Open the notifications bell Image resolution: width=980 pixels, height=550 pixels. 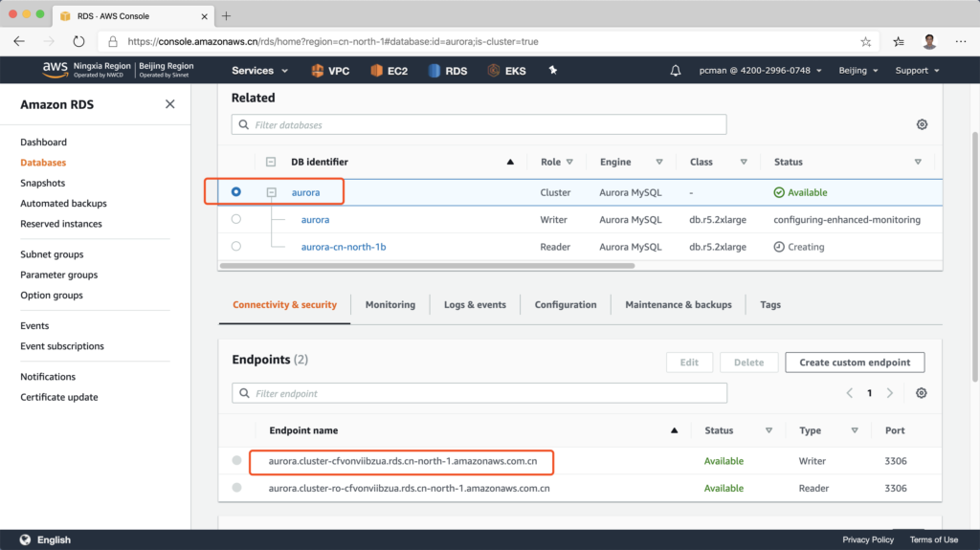[676, 71]
